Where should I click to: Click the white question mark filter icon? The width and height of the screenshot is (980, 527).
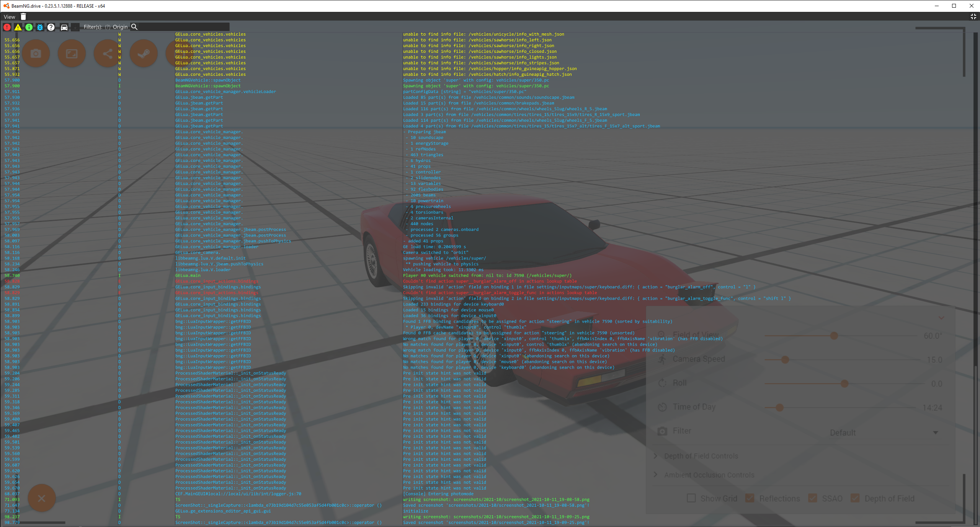[x=51, y=27]
